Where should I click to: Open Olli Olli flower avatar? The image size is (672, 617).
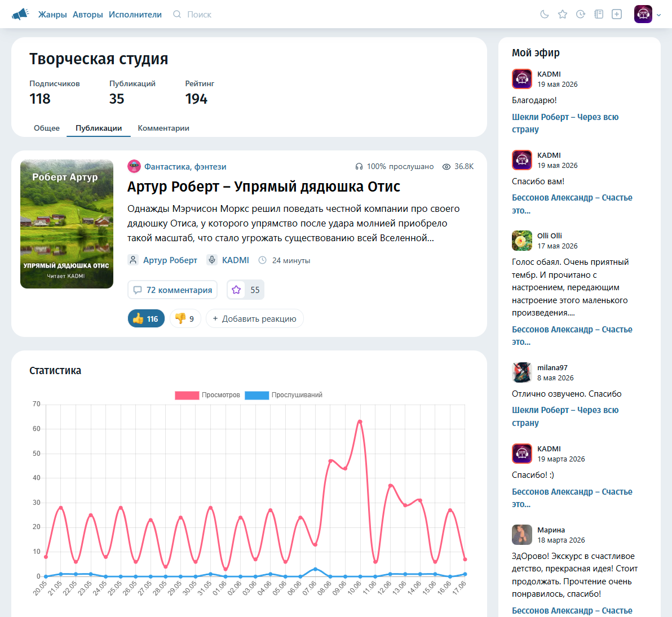click(x=522, y=241)
